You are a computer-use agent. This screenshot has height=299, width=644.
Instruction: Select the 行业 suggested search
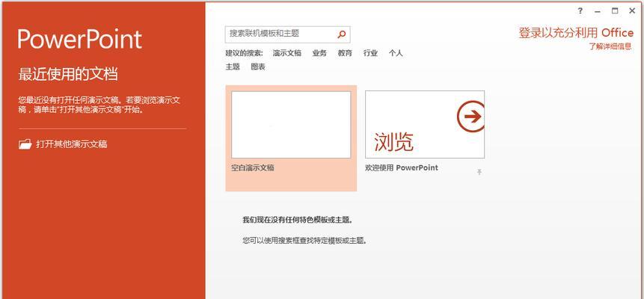370,53
